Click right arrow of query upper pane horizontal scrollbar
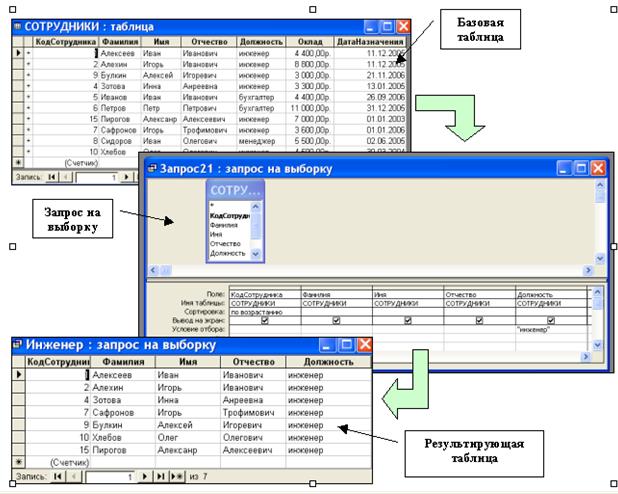The height and width of the screenshot is (494, 618). tap(588, 270)
